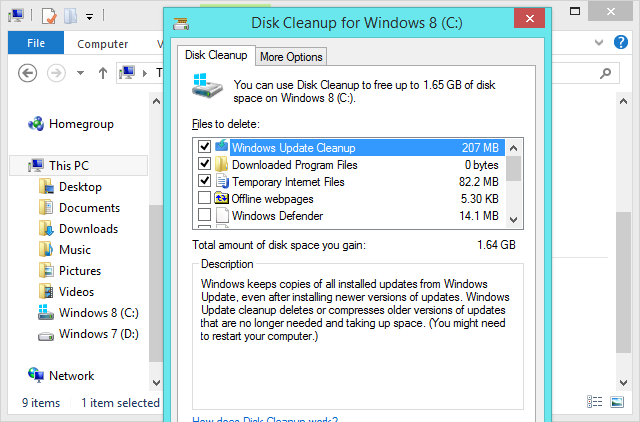Open the recent locations dropdown arrow
The width and height of the screenshot is (640, 422).
click(x=80, y=73)
